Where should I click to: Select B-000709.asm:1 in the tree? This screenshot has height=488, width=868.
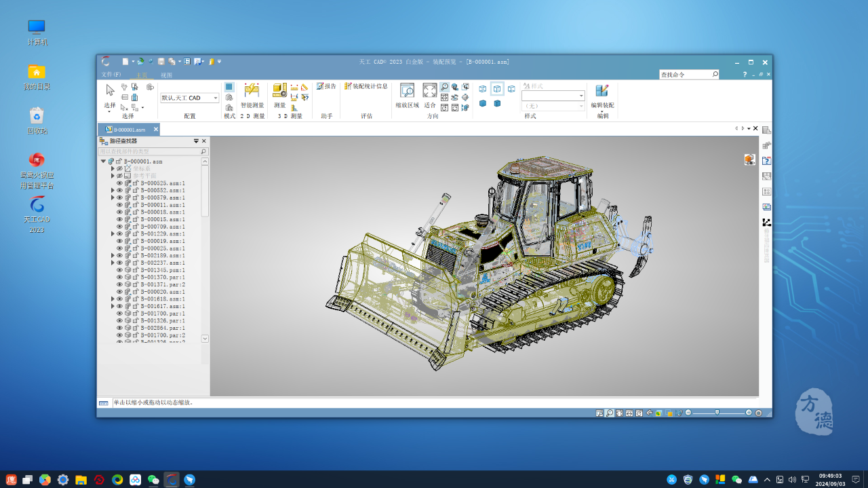click(x=162, y=227)
